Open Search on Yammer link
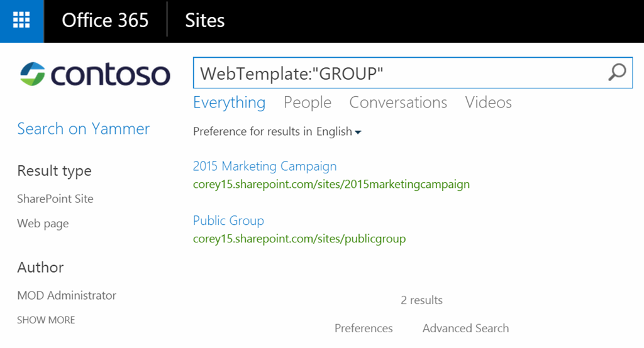This screenshot has width=644, height=348. (84, 129)
